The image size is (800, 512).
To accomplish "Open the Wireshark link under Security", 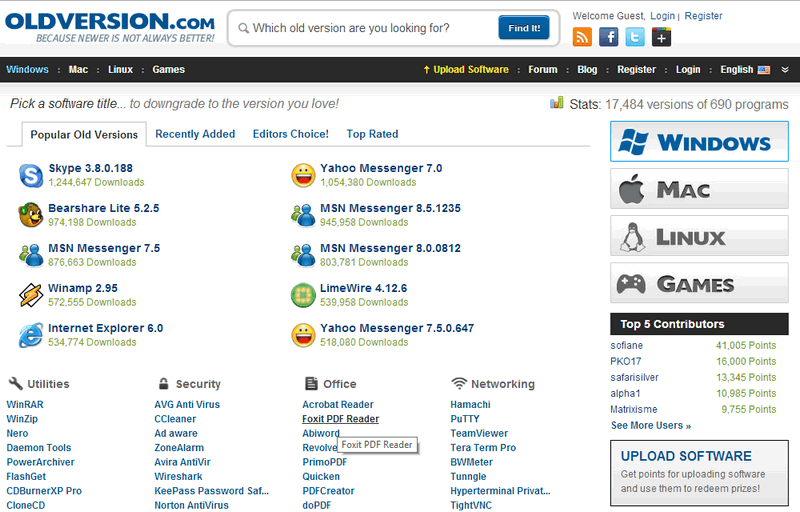I will [178, 476].
